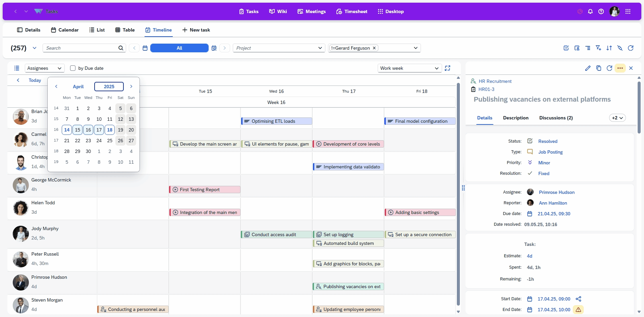The width and height of the screenshot is (644, 317).
Task: Click the sort arrows icon in toolbar
Action: coord(609,48)
